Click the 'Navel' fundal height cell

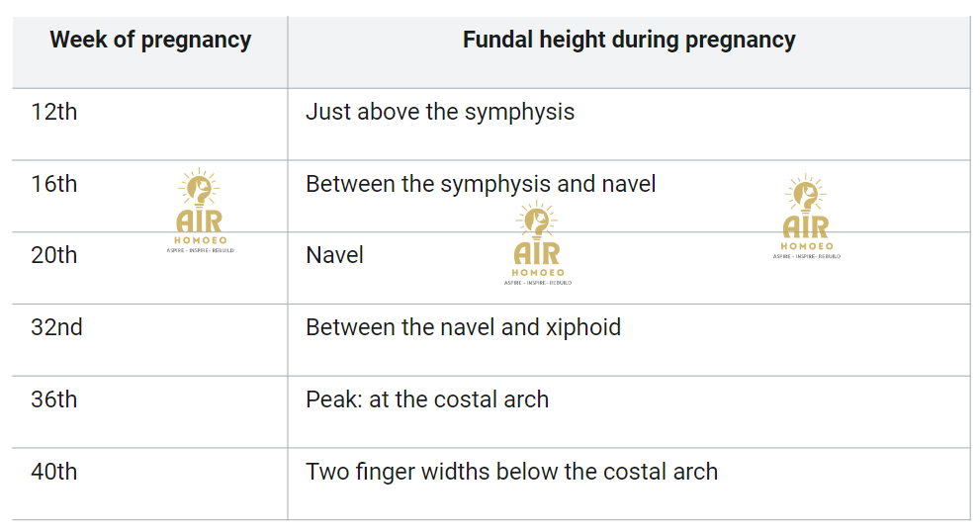point(629,268)
